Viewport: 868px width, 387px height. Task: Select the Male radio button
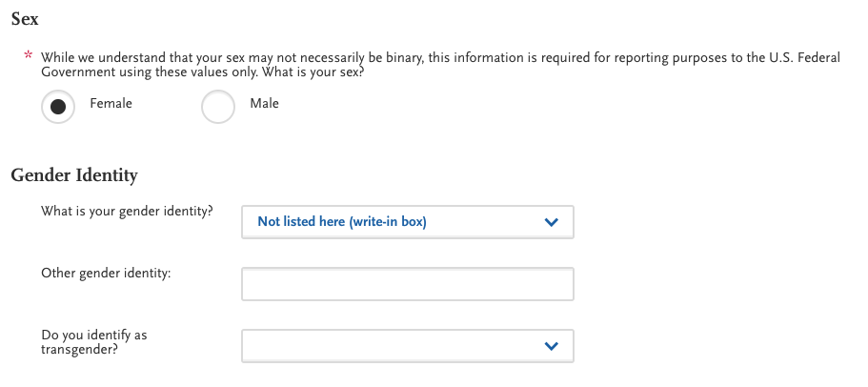pyautogui.click(x=218, y=107)
